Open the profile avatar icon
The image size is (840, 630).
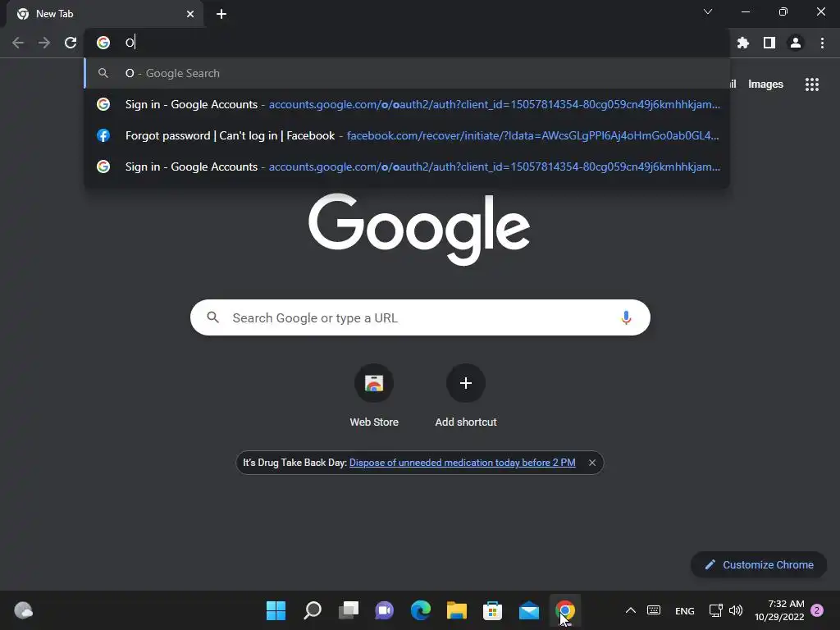click(x=796, y=43)
